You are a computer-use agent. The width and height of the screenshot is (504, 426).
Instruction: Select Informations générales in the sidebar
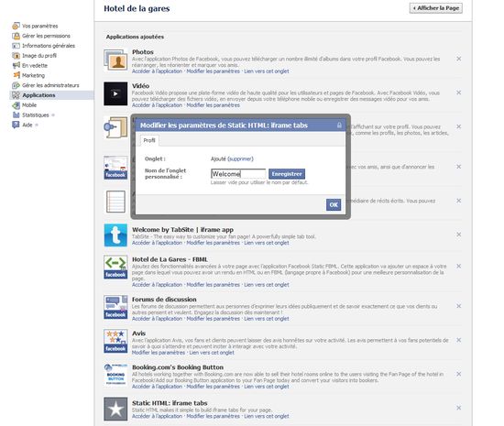point(49,46)
